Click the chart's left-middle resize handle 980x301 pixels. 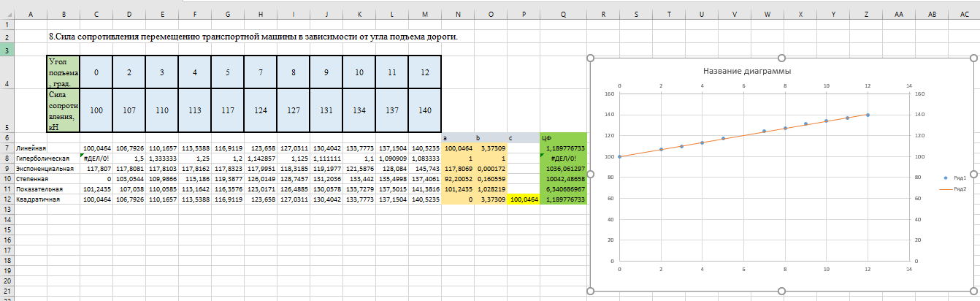tap(590, 175)
